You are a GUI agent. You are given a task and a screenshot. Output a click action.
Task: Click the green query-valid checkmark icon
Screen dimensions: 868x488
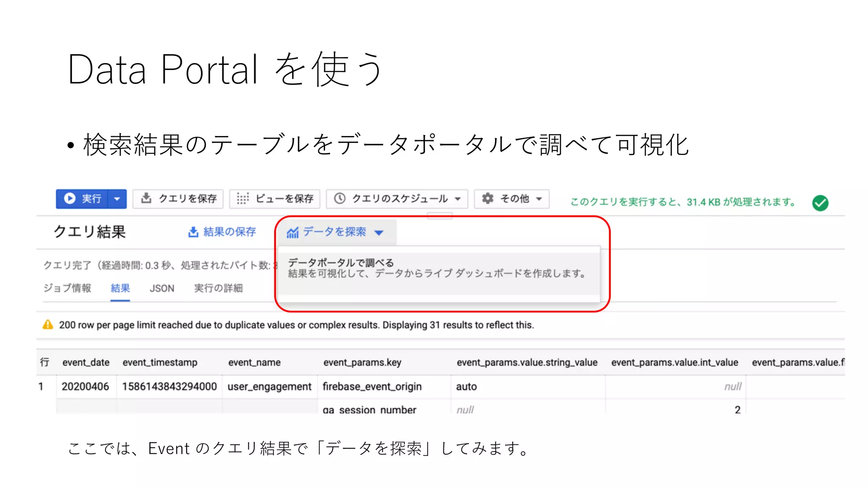pos(820,203)
